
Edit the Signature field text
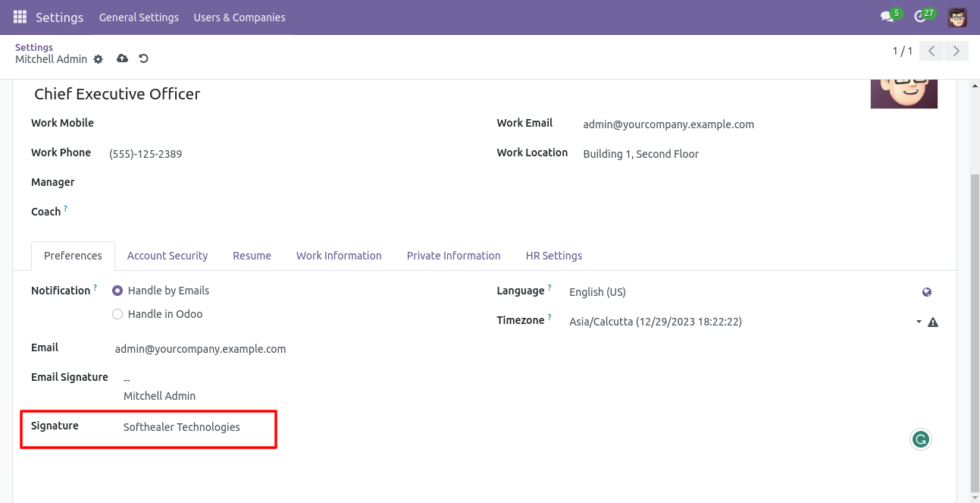pos(182,427)
